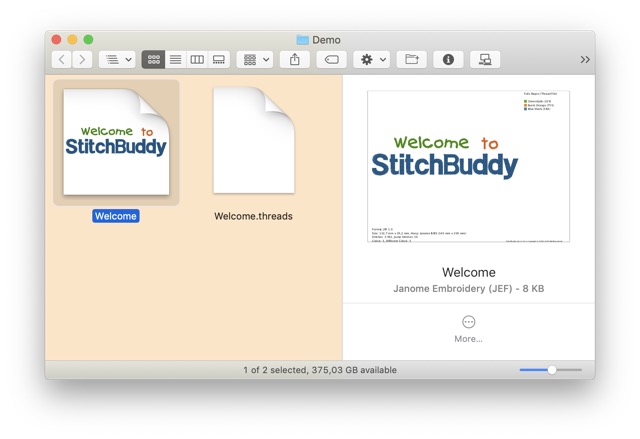Click the large embroidery preview image
This screenshot has width=640, height=439.
(x=469, y=166)
